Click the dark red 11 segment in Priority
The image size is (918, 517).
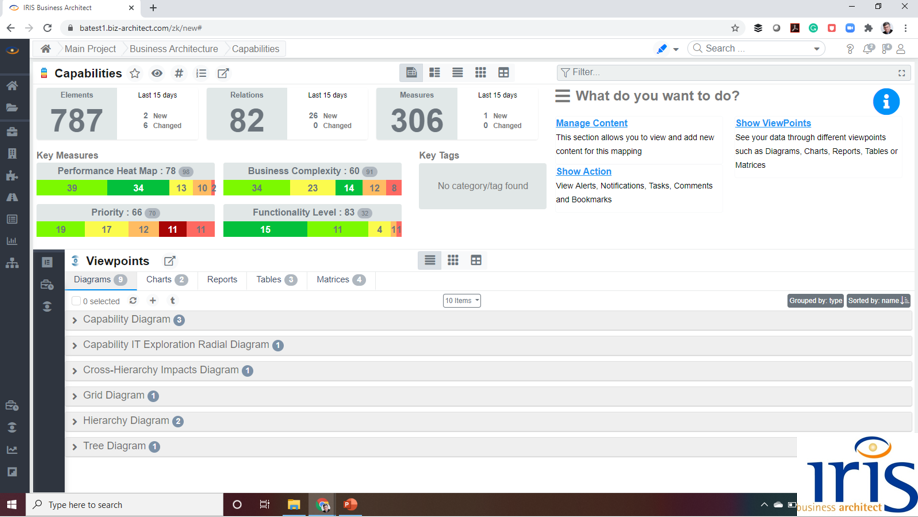[173, 230]
